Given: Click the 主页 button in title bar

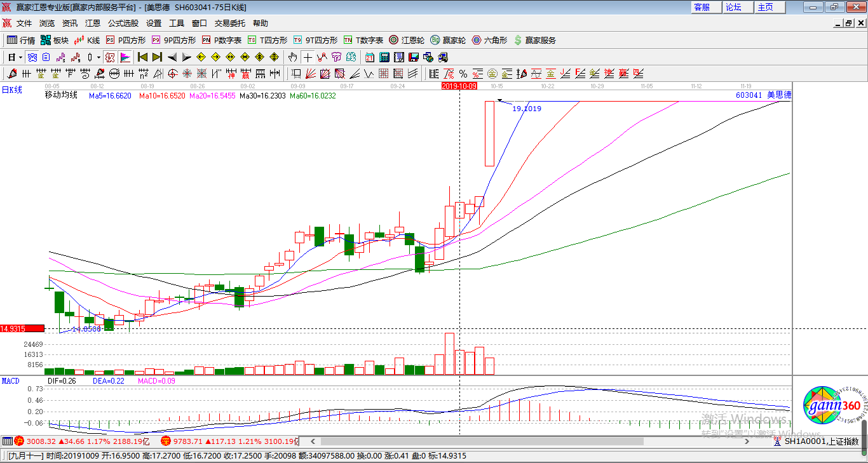Looking at the screenshot, I should 771,7.
